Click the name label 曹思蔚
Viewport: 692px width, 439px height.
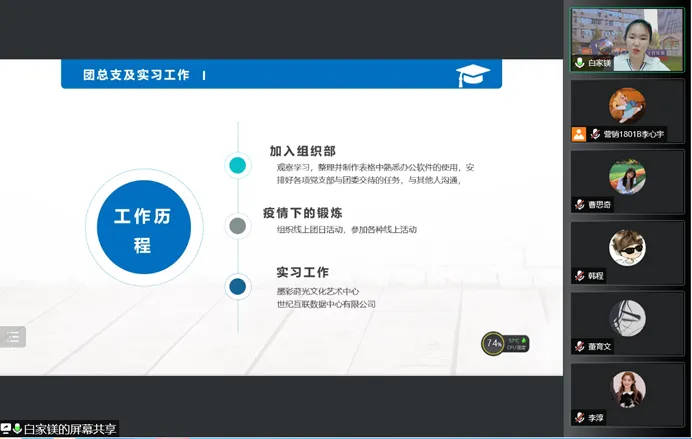point(599,205)
